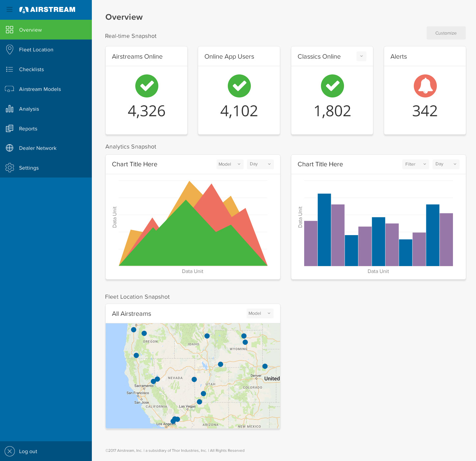The height and width of the screenshot is (461, 476).
Task: Click the Online App Users value 4,102
Action: point(239,111)
